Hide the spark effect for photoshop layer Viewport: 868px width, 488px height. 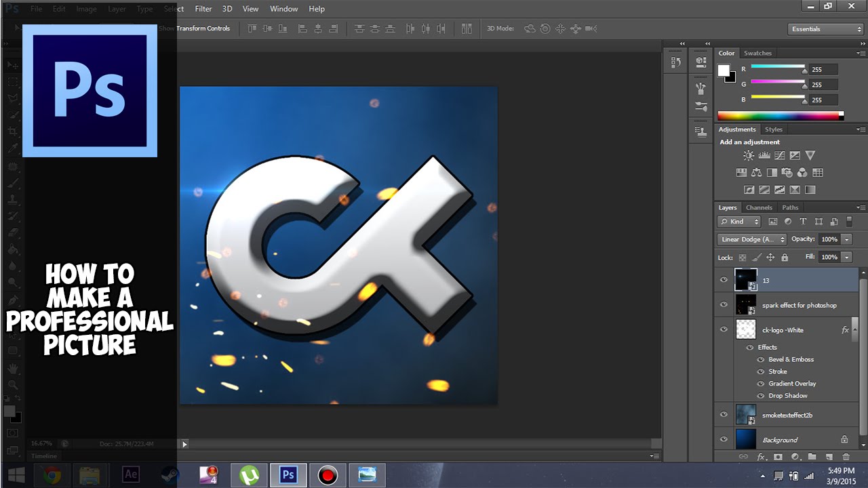click(724, 305)
